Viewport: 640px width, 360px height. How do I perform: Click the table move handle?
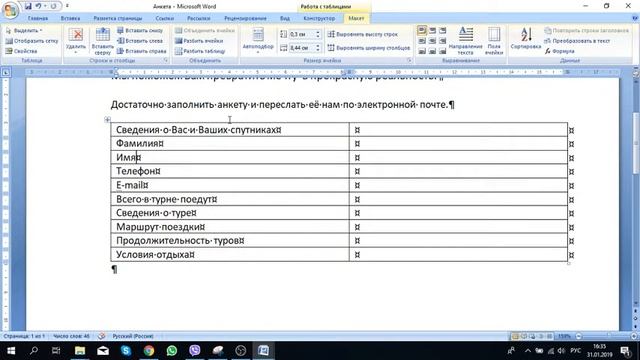click(107, 119)
